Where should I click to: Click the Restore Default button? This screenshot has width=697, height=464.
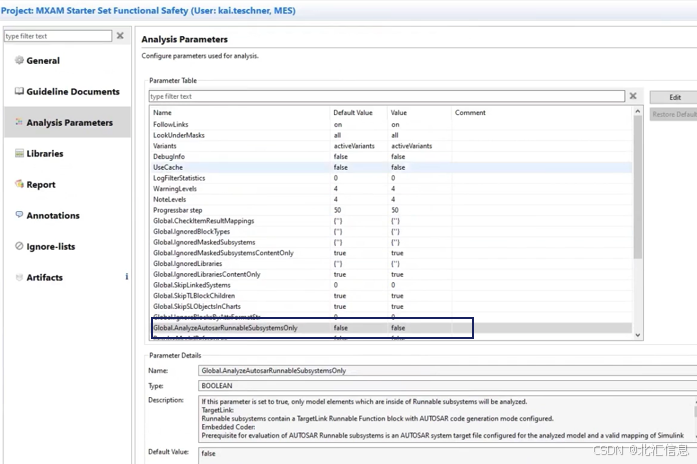(x=674, y=114)
